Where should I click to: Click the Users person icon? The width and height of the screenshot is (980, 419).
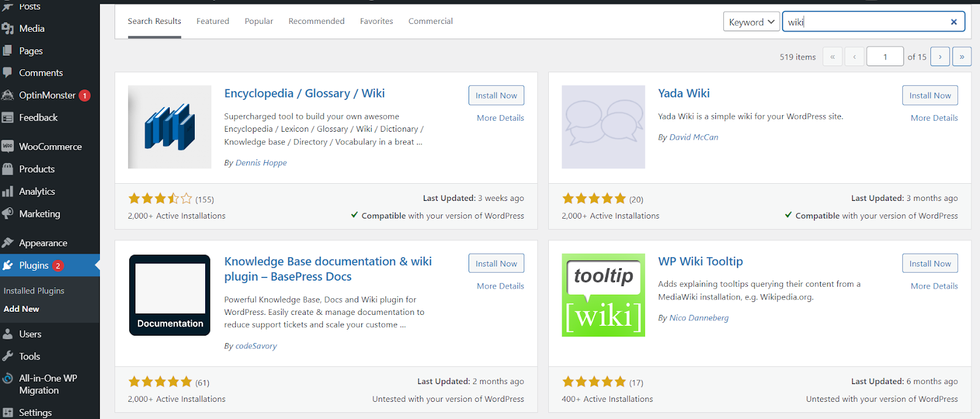coord(7,334)
